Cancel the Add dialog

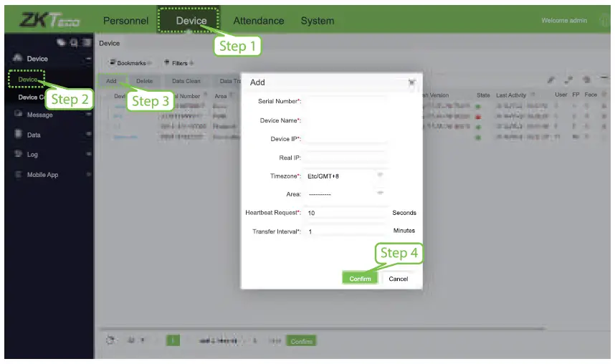coord(398,279)
